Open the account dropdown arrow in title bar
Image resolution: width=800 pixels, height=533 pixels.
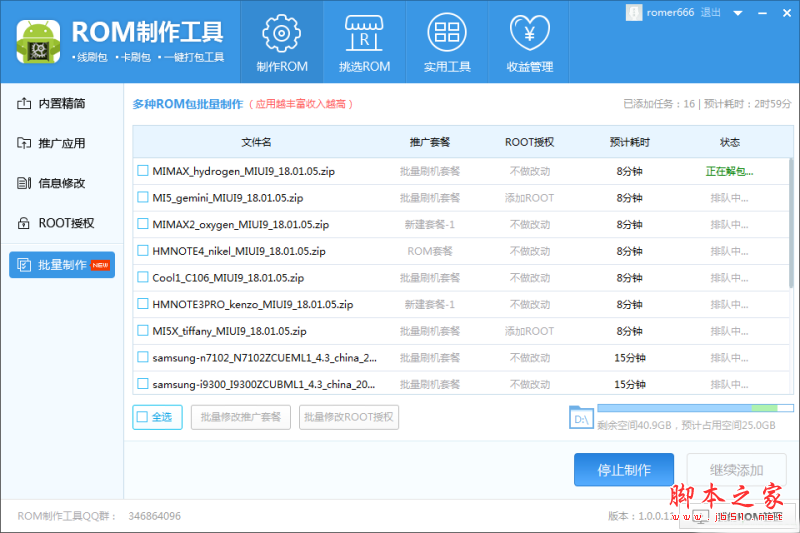point(738,13)
